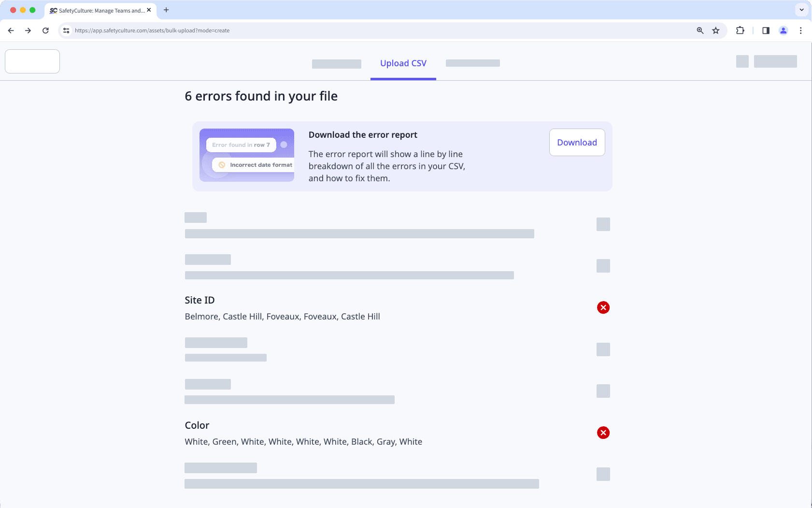Click the URL address field
This screenshot has width=812, height=508.
coord(338,30)
